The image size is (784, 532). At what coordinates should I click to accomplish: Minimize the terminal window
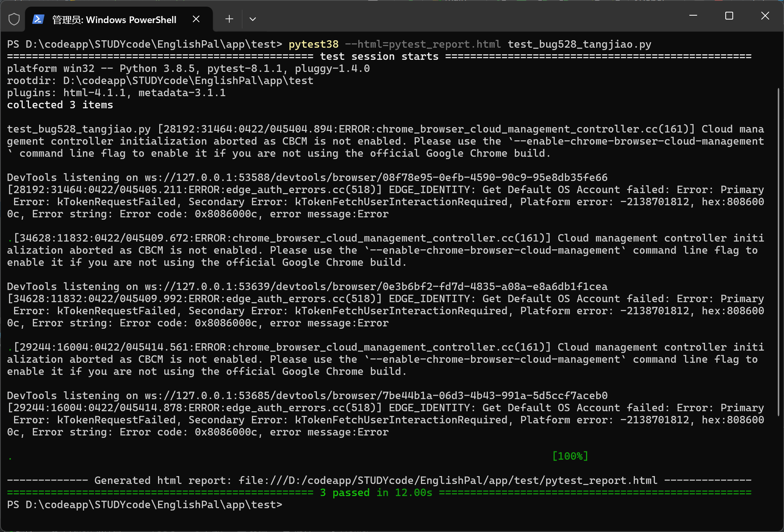point(693,16)
